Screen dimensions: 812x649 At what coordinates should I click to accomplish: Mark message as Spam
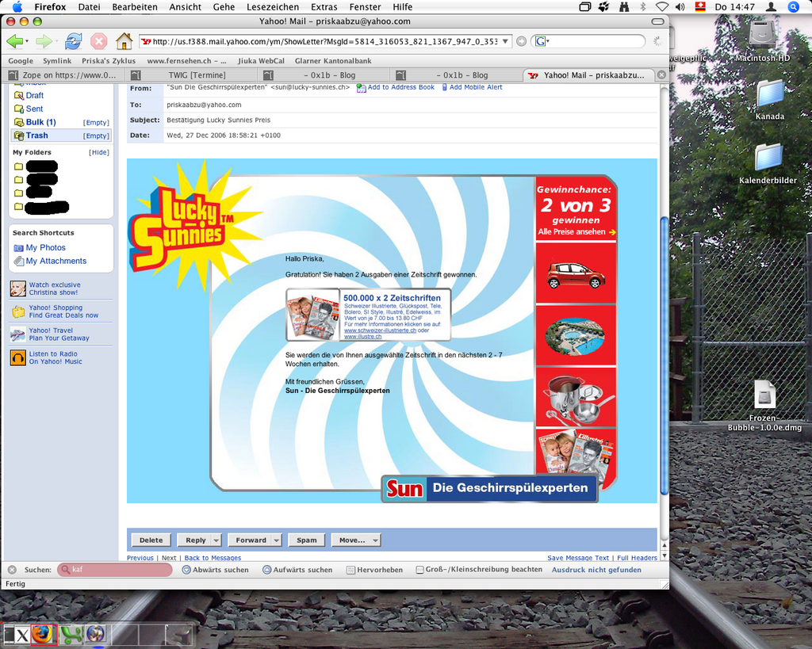[x=307, y=540]
